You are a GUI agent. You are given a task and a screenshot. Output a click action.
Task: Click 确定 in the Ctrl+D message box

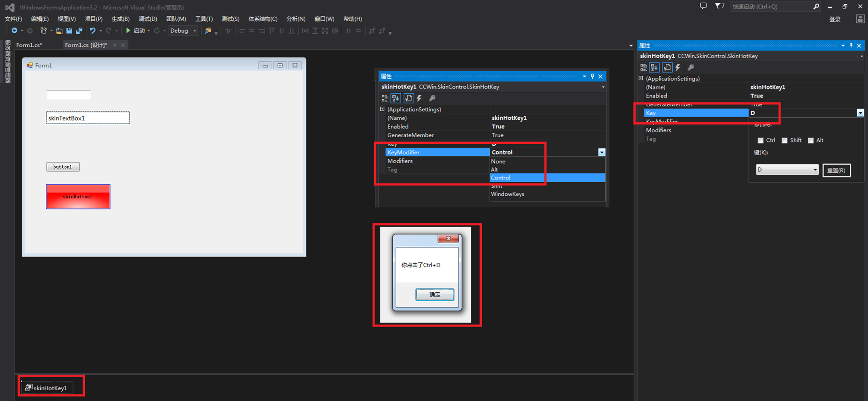click(434, 294)
